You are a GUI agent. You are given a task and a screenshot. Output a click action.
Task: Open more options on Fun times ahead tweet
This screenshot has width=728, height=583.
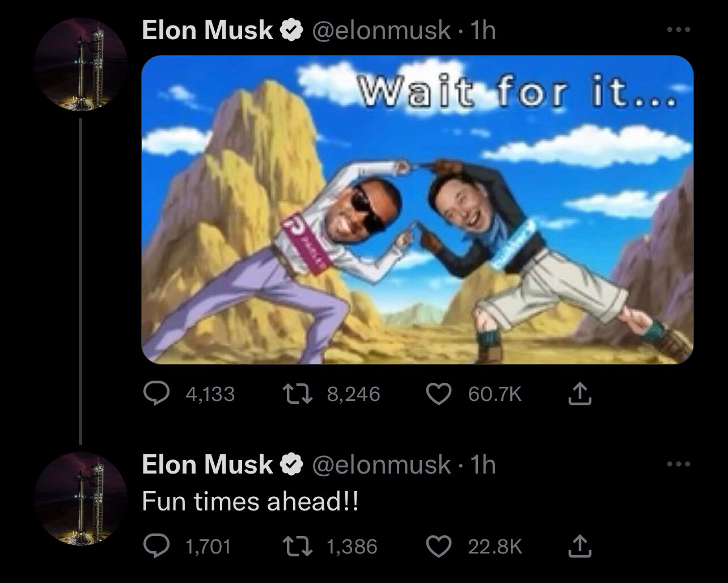click(678, 464)
